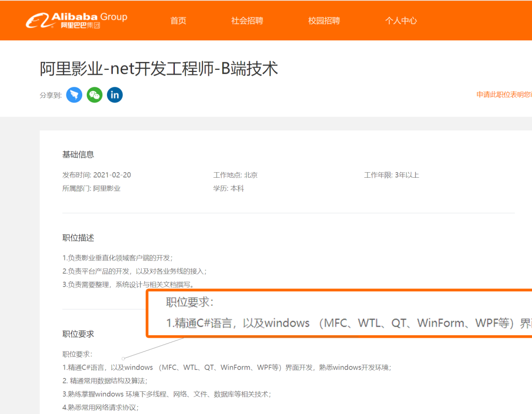The height and width of the screenshot is (414, 532).
Task: Open the 首页 navigation tab
Action: [178, 21]
